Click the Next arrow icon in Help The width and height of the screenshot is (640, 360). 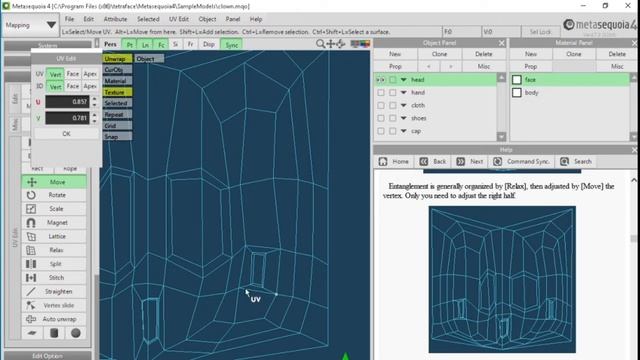(x=460, y=162)
